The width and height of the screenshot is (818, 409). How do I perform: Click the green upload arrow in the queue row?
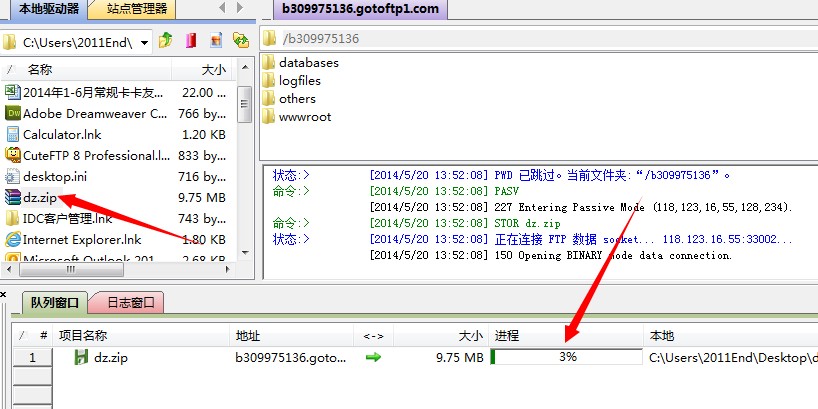click(x=373, y=357)
